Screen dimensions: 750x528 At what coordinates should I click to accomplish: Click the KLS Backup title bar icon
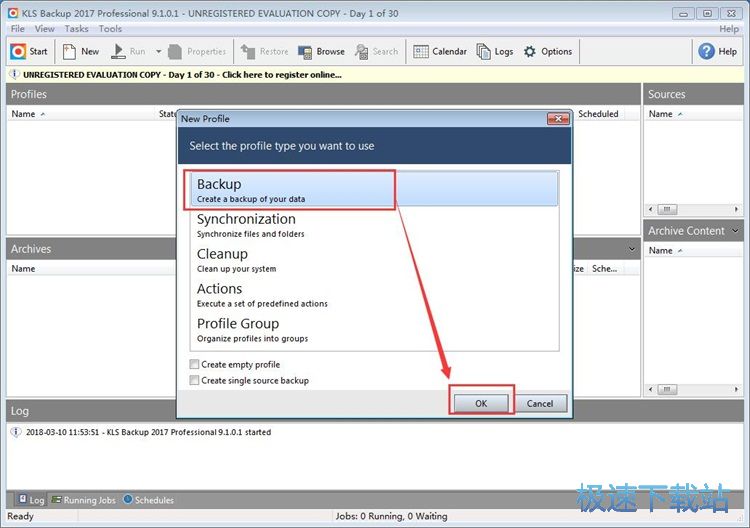pyautogui.click(x=13, y=13)
